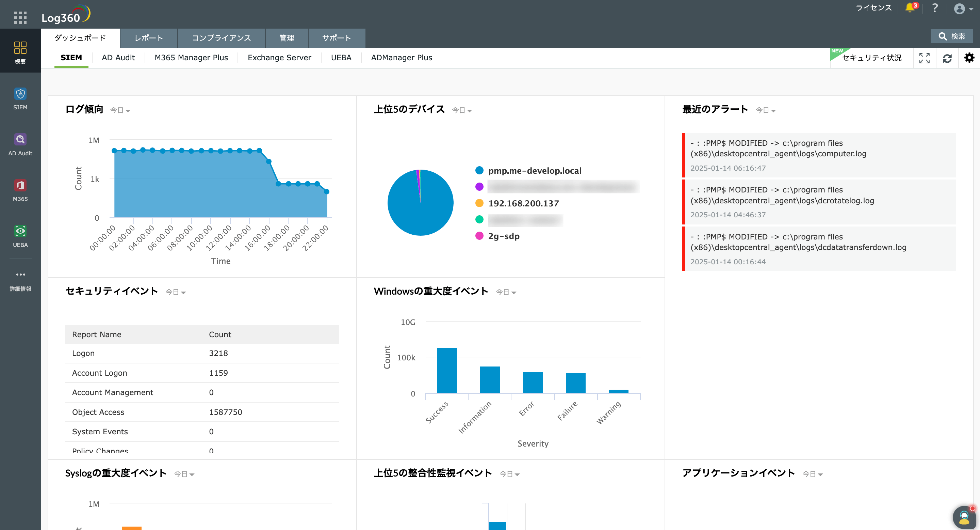The image size is (980, 530).
Task: Expand the 最近のアラート 今日 dropdown
Action: (x=765, y=110)
